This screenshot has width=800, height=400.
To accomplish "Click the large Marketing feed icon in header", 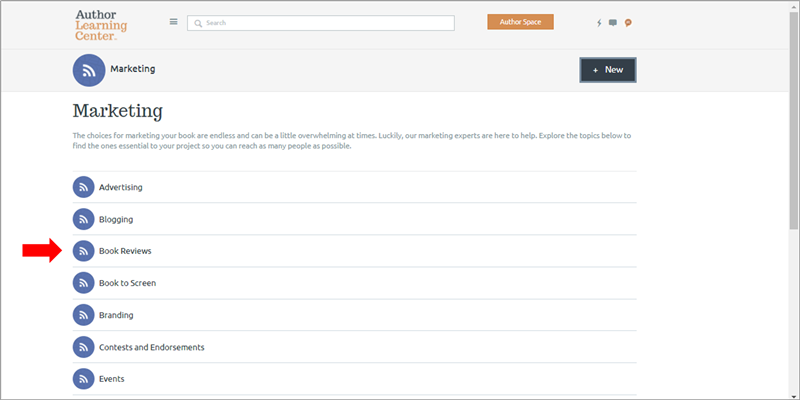I will click(89, 70).
